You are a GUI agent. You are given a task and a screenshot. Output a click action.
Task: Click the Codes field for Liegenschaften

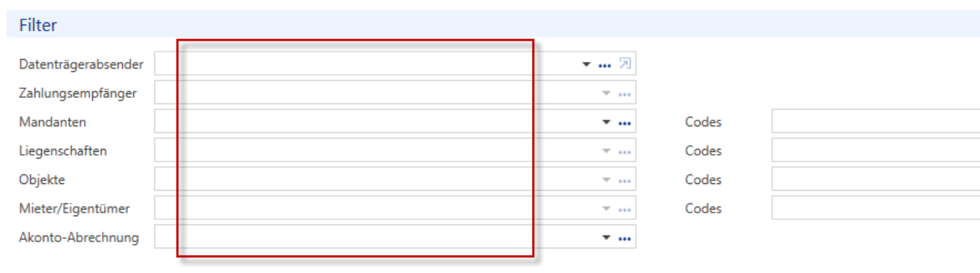click(x=876, y=150)
